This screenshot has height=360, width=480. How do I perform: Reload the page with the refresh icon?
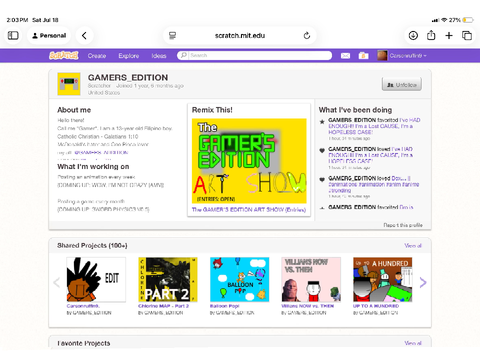click(307, 35)
